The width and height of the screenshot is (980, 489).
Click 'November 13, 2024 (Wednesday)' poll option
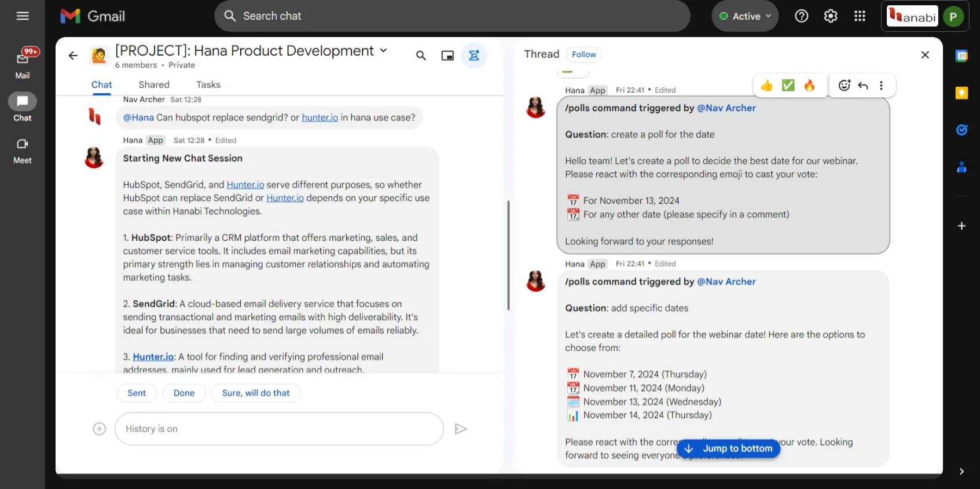click(652, 402)
